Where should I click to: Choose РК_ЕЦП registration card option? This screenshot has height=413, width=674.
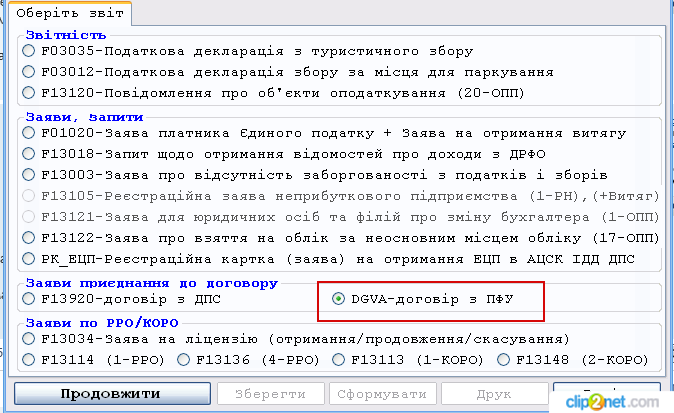pos(29,258)
